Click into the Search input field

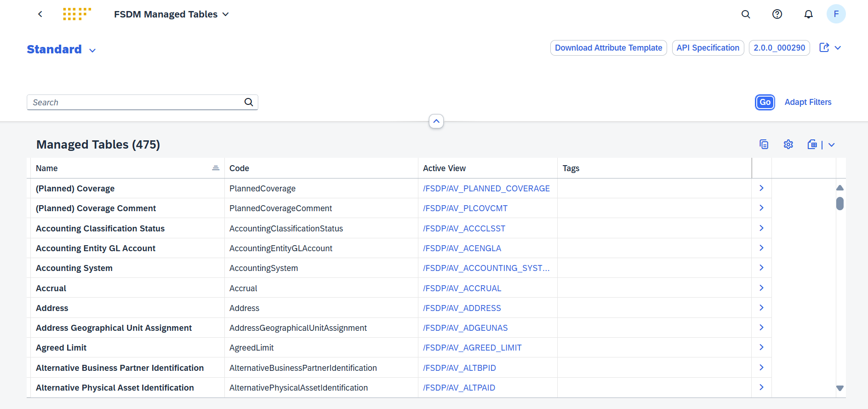pyautogui.click(x=136, y=103)
